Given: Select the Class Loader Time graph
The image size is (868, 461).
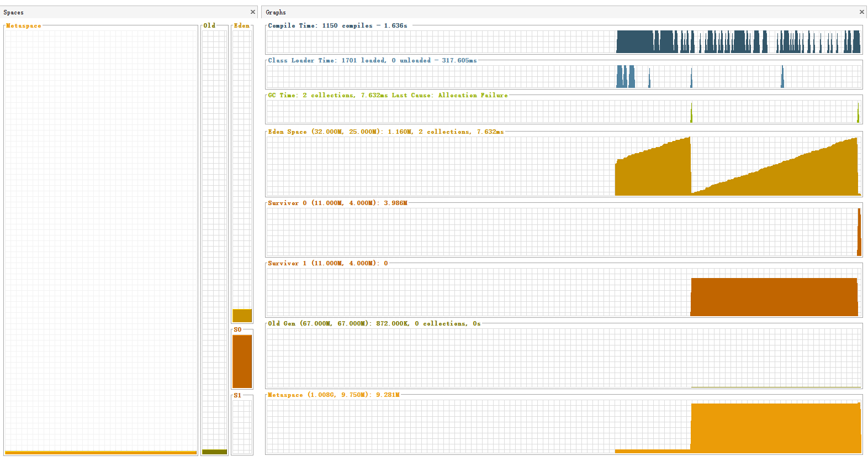Looking at the screenshot, I should (x=563, y=77).
